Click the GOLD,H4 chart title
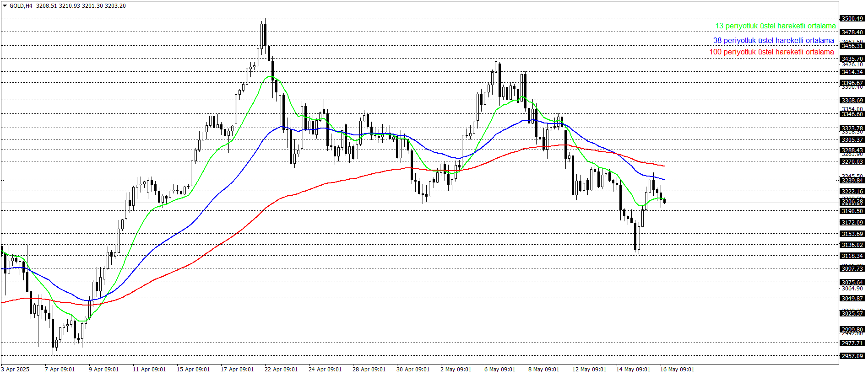This screenshot has width=868, height=375. [21, 6]
